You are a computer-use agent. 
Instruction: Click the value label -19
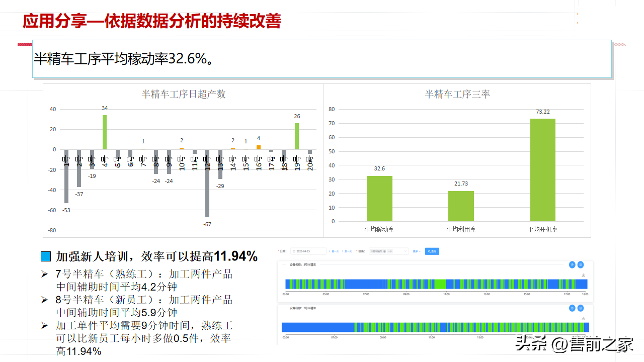pyautogui.click(x=92, y=176)
